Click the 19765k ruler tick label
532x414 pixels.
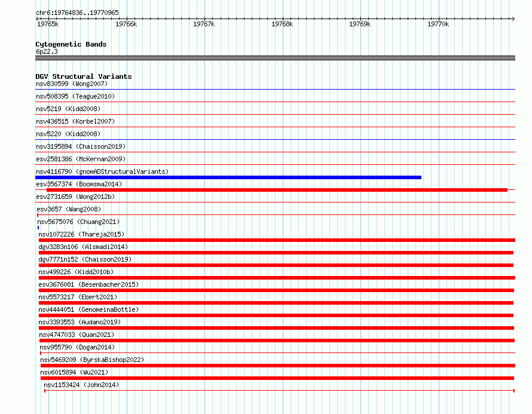[x=48, y=24]
